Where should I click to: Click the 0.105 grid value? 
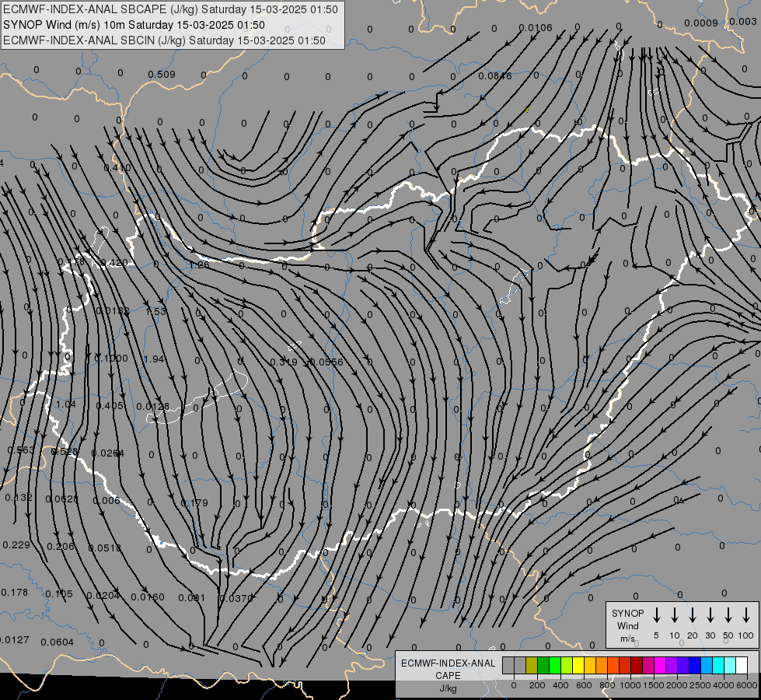click(59, 593)
